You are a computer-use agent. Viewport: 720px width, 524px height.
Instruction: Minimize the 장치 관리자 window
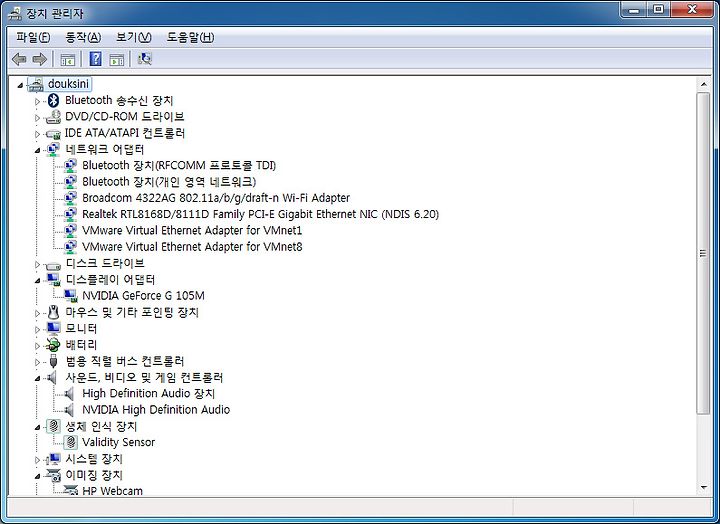(634, 10)
